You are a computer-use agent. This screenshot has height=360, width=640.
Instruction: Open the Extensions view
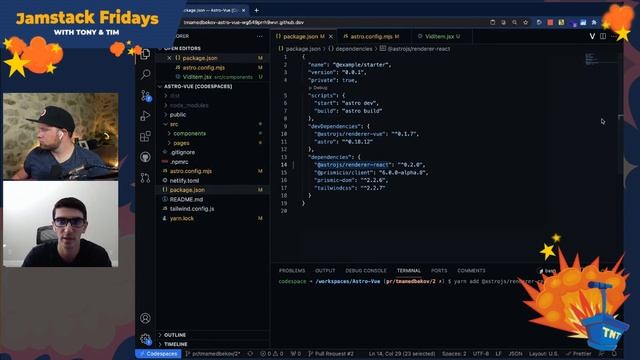click(145, 136)
